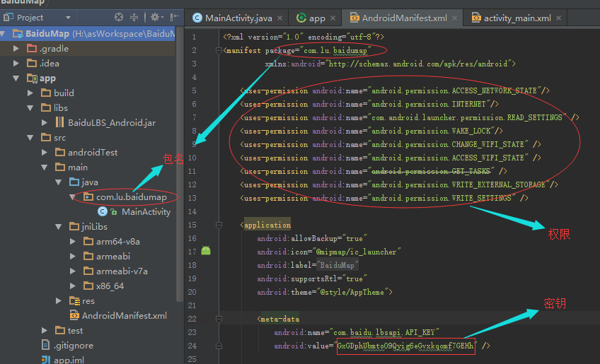Collapse the jniLibs folder
The height and width of the screenshot is (364, 600).
59,227
